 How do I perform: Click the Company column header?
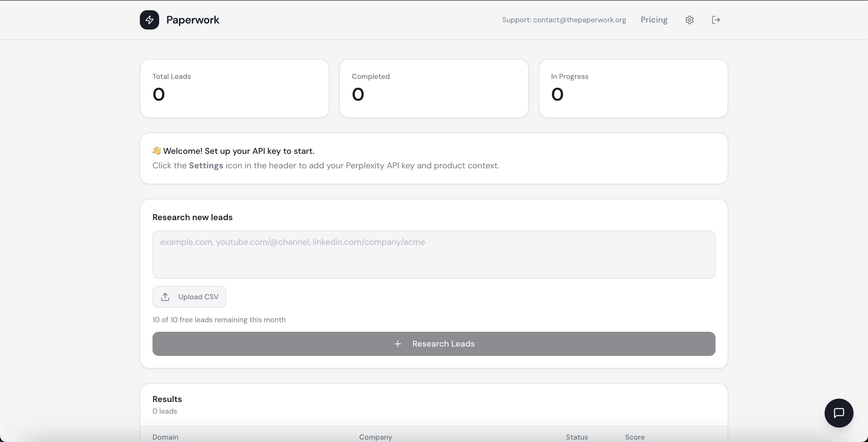click(x=375, y=437)
